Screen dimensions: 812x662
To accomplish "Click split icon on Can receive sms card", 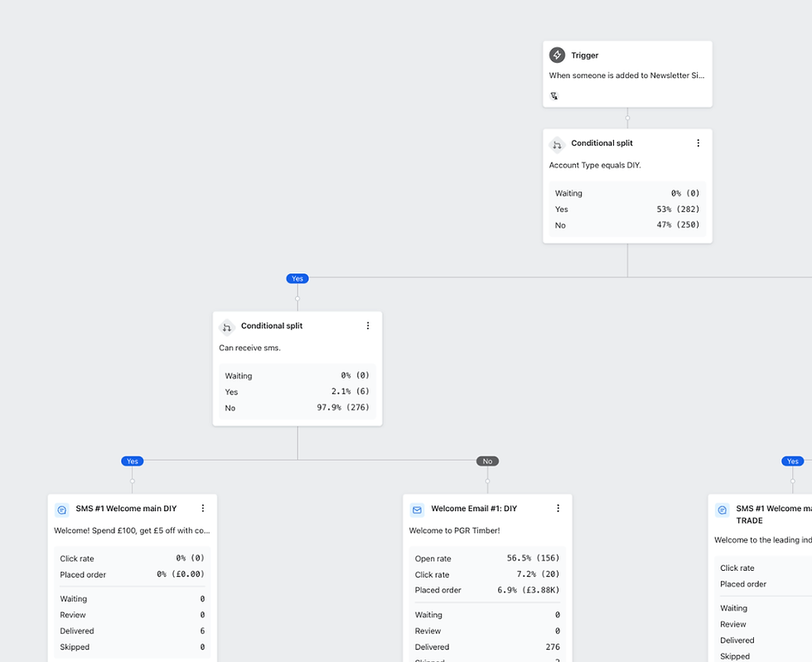I will pos(227,327).
